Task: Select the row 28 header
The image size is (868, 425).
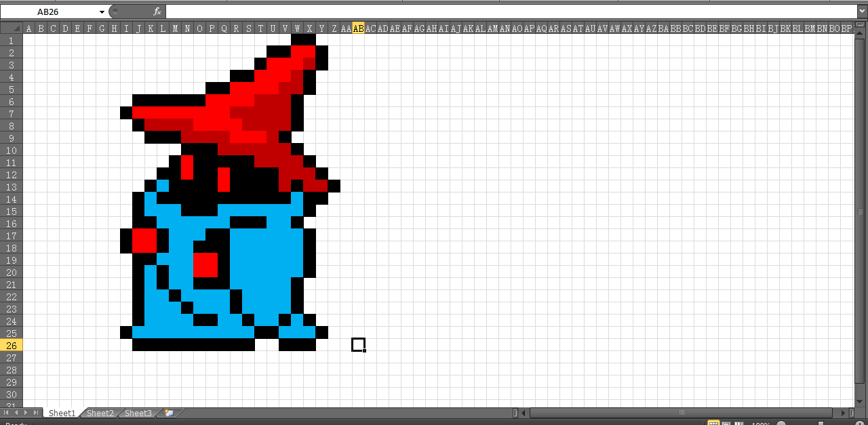Action: tap(12, 369)
